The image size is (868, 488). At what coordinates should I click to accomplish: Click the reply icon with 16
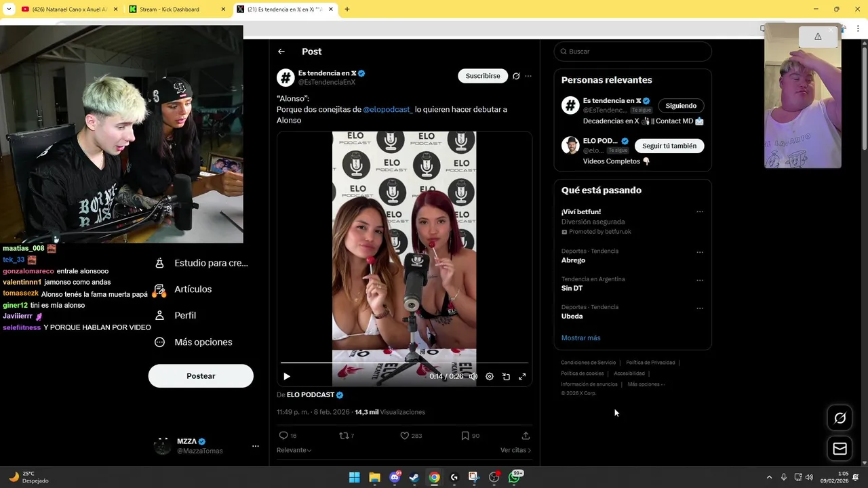coord(288,436)
